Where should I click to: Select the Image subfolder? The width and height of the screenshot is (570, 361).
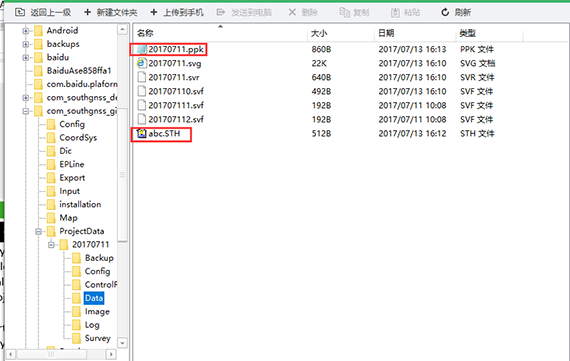97,312
